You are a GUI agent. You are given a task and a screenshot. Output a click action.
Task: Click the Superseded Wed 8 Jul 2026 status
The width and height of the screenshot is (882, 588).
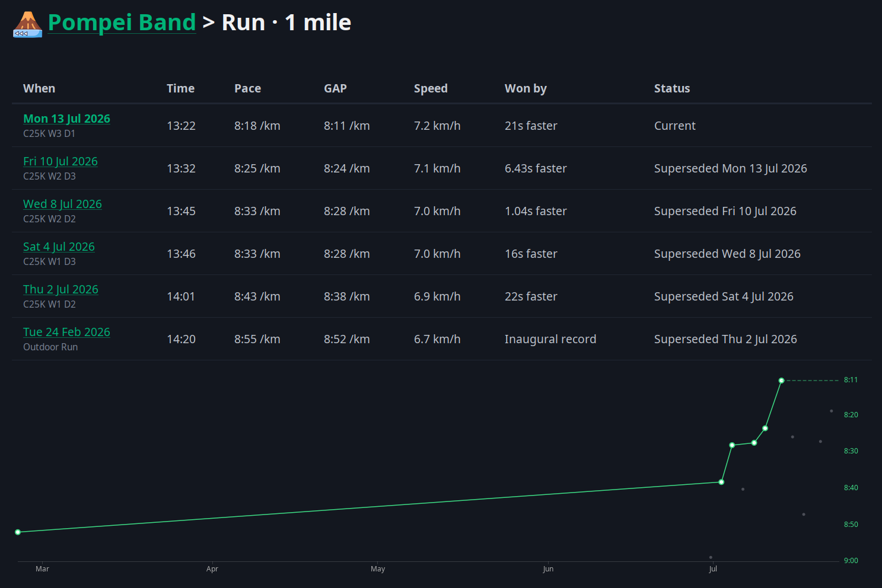point(727,254)
